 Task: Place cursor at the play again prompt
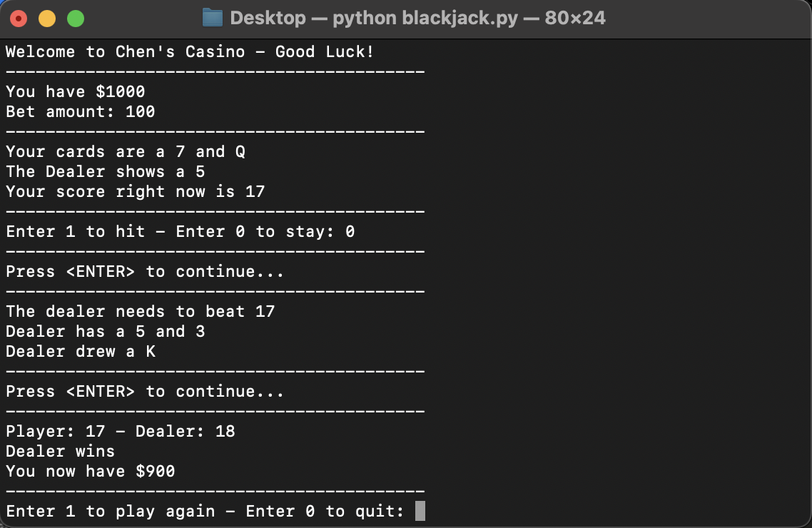click(420, 511)
